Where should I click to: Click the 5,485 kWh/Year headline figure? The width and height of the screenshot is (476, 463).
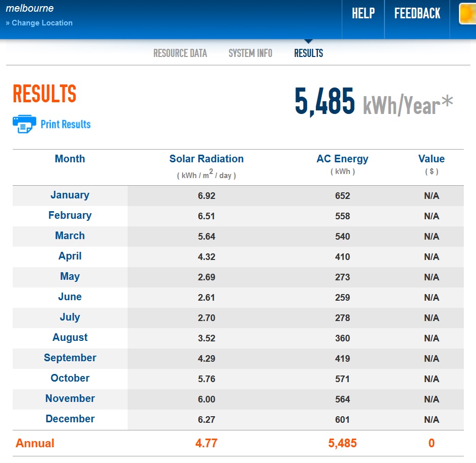373,102
